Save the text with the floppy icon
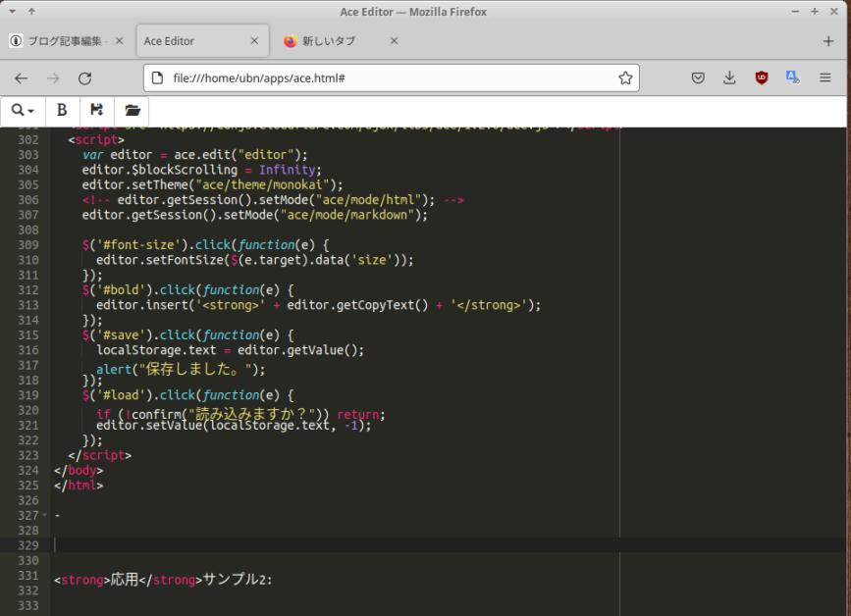Screen dimensions: 851x616 point(96,110)
